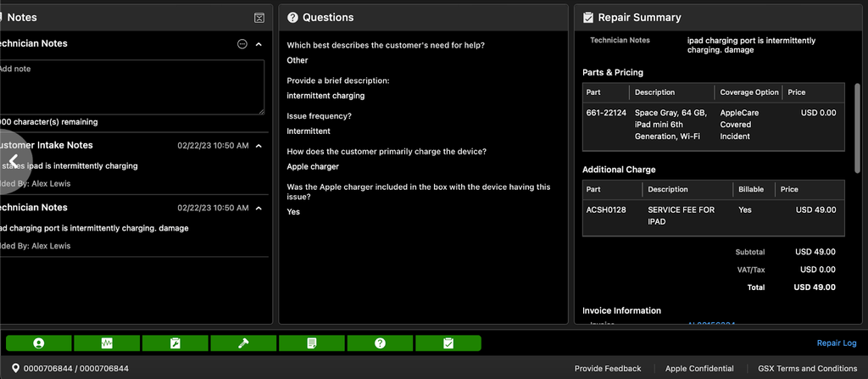Select part number 661-22124 cell
868x379 pixels.
click(x=606, y=113)
